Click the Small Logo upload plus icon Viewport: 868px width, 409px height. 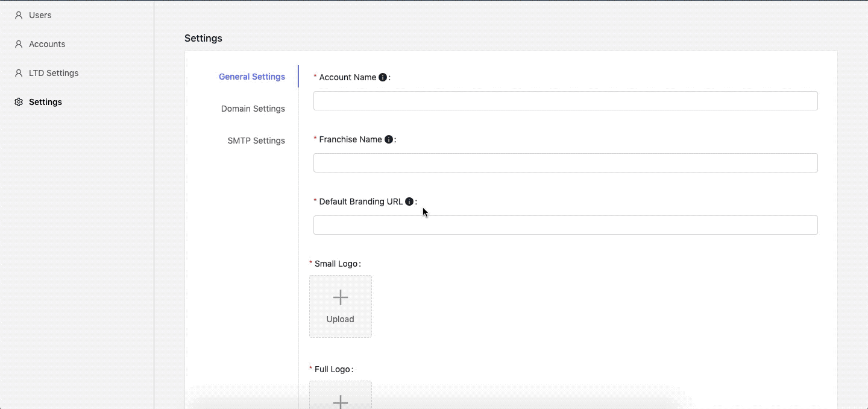pyautogui.click(x=341, y=297)
